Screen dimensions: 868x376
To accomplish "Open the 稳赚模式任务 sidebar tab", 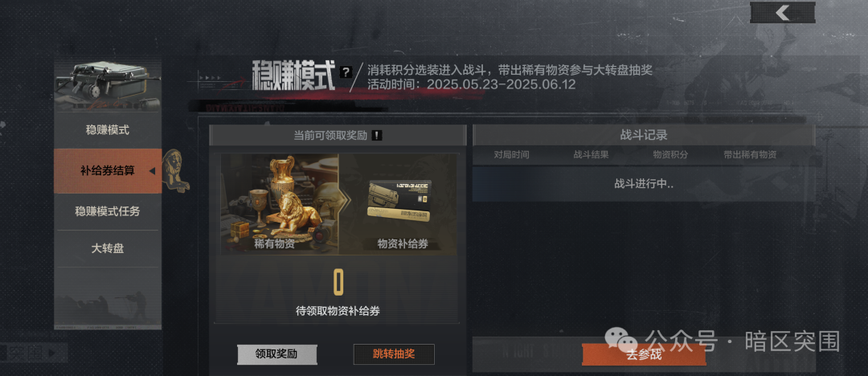I will 108,211.
